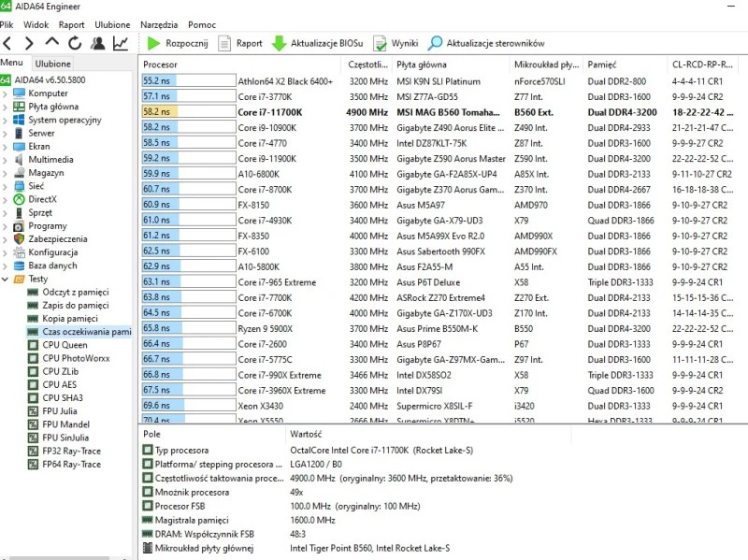The height and width of the screenshot is (560, 748).
Task: Click the forward navigation arrow
Action: pyautogui.click(x=29, y=43)
